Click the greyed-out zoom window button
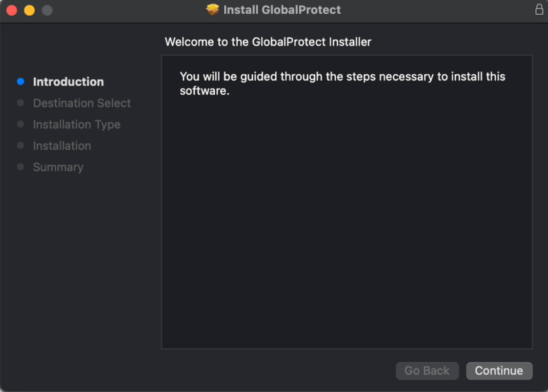 (x=47, y=10)
